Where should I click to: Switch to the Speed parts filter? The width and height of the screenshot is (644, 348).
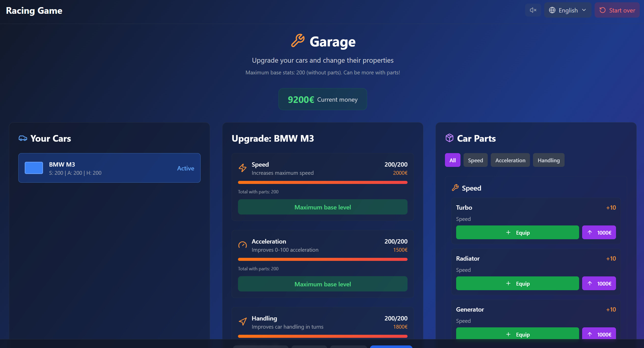[475, 160]
